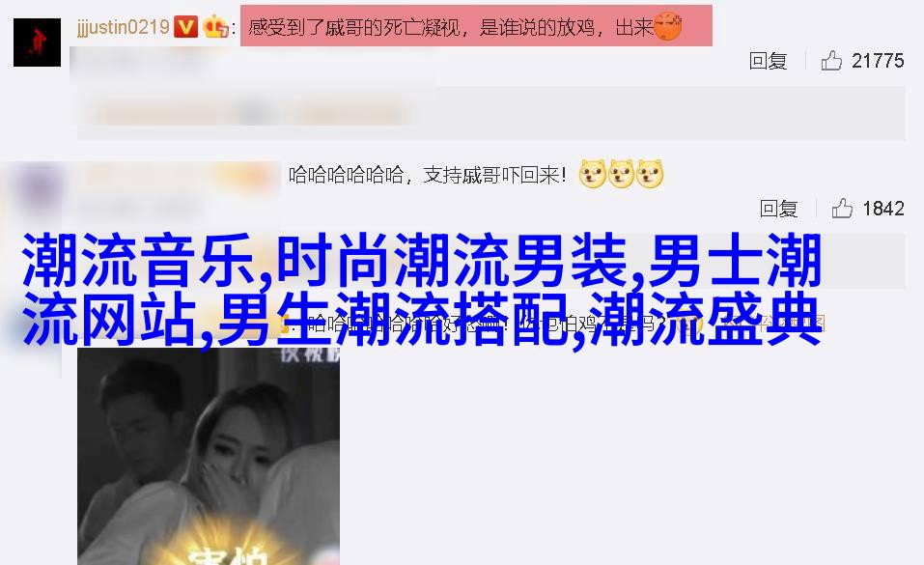Screen dimensions: 924x565
Task: Click the 21775 like count
Action: [878, 61]
